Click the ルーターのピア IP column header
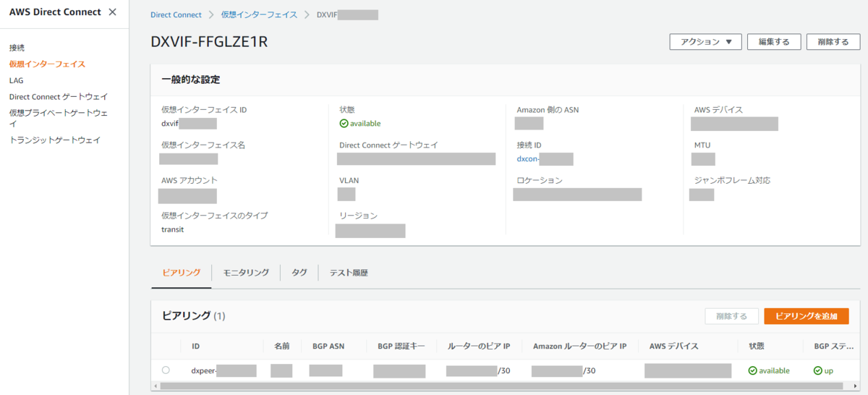Screen dimensions: 868x395 coord(480,347)
